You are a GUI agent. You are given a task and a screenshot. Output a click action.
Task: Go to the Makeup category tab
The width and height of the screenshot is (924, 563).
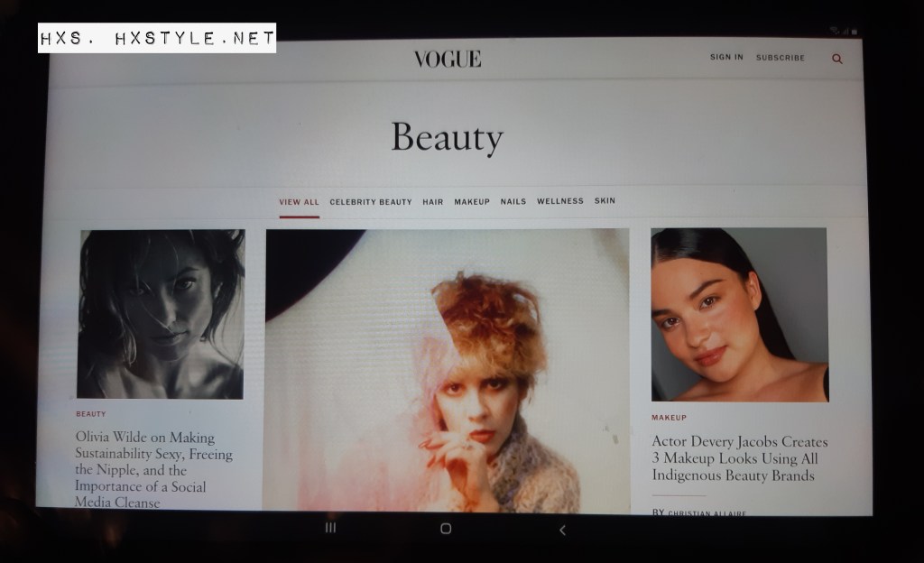(x=472, y=202)
